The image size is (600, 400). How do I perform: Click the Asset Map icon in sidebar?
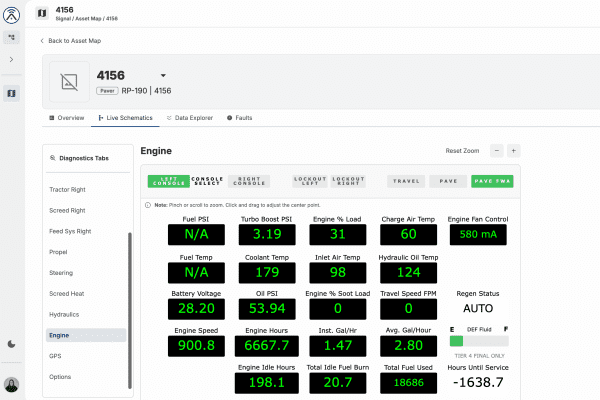pos(12,93)
